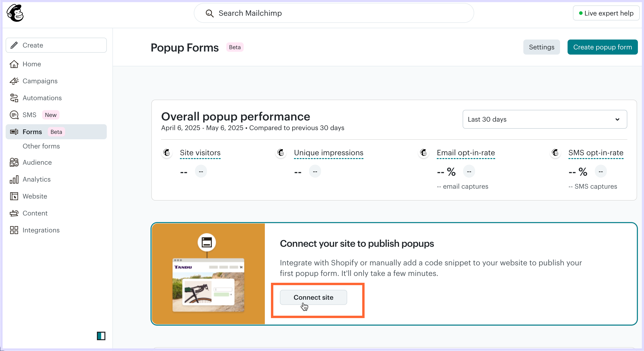
Task: Click the Create button in sidebar
Action: 56,45
